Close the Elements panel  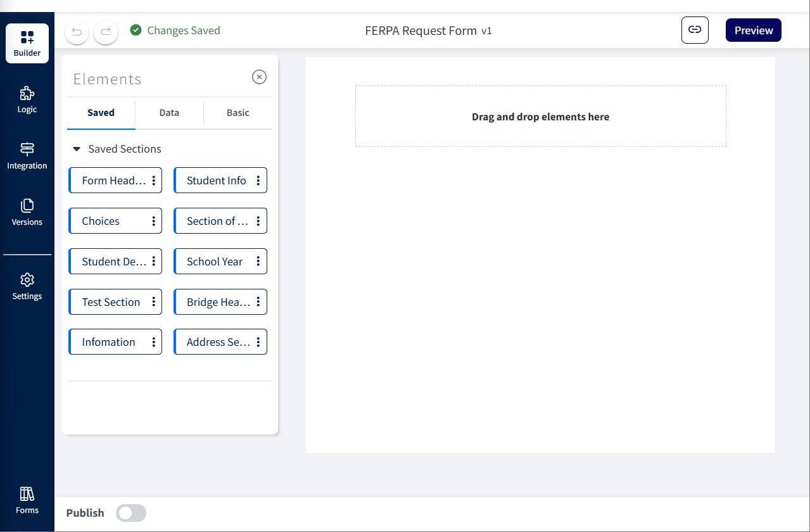259,77
